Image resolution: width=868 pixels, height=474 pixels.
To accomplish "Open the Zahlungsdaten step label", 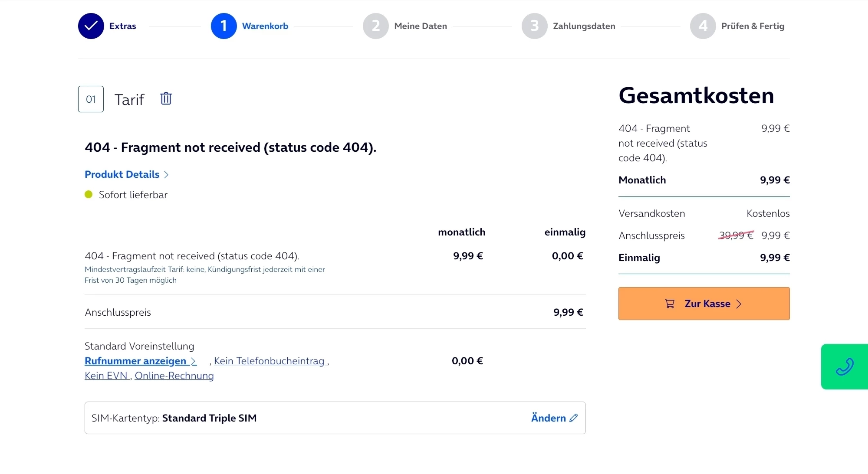I will point(584,26).
